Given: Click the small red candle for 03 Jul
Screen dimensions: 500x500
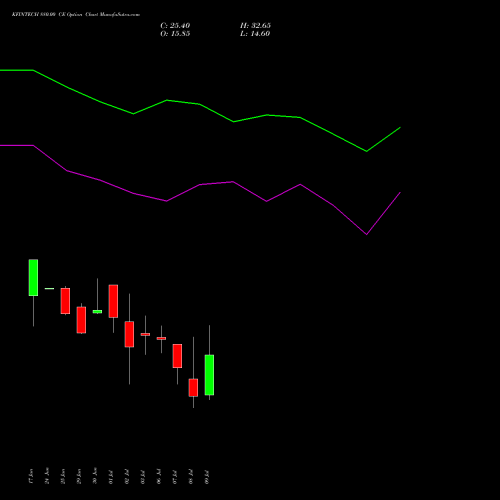Looking at the screenshot, I should 145,334.
